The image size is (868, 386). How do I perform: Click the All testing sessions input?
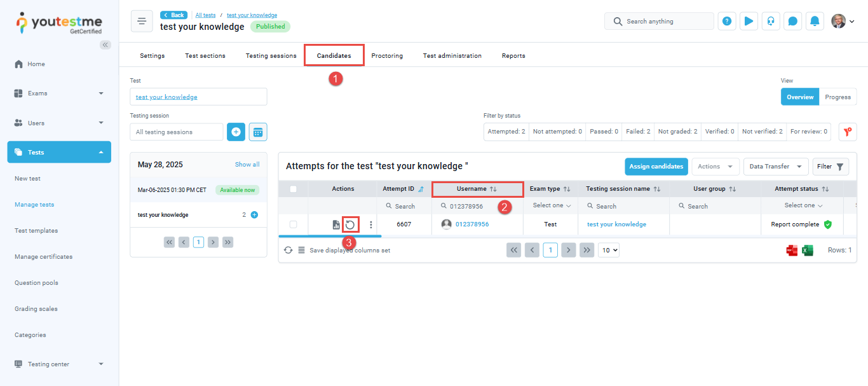pyautogui.click(x=177, y=132)
